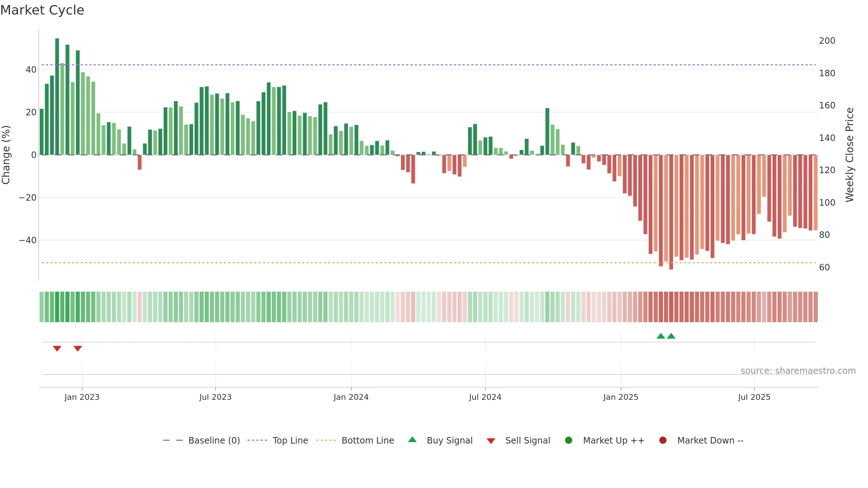Click the 'Buy Signal' legend label
Screen dimensions: 868x488
point(450,441)
